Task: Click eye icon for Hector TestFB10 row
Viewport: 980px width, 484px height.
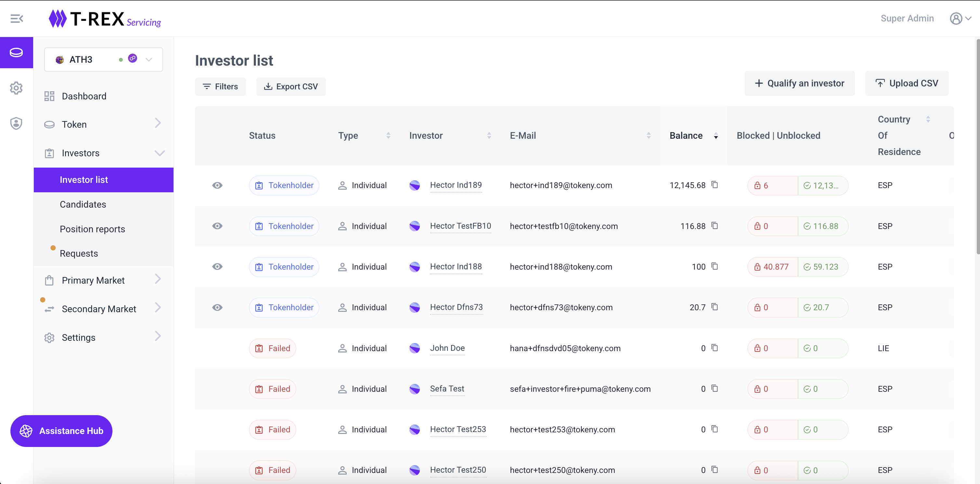Action: pos(217,226)
